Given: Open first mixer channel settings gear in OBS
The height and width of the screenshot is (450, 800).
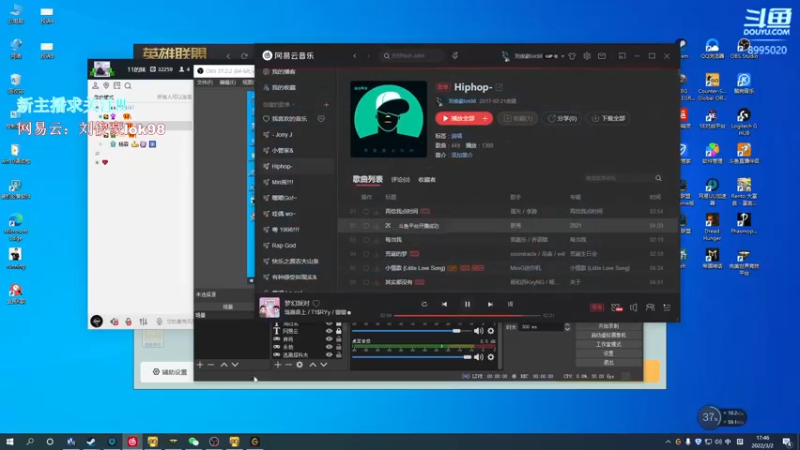Looking at the screenshot, I should tap(491, 331).
